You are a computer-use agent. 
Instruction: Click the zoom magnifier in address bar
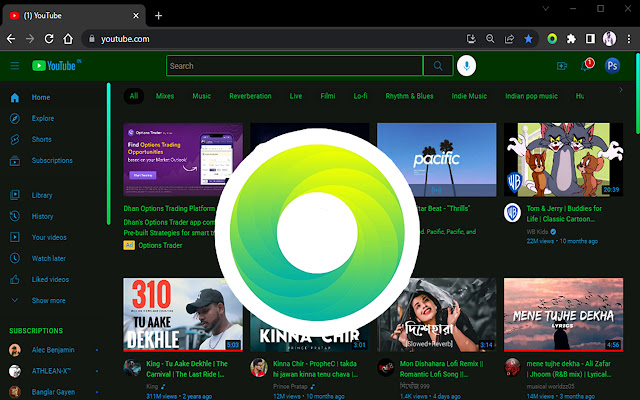[x=490, y=39]
